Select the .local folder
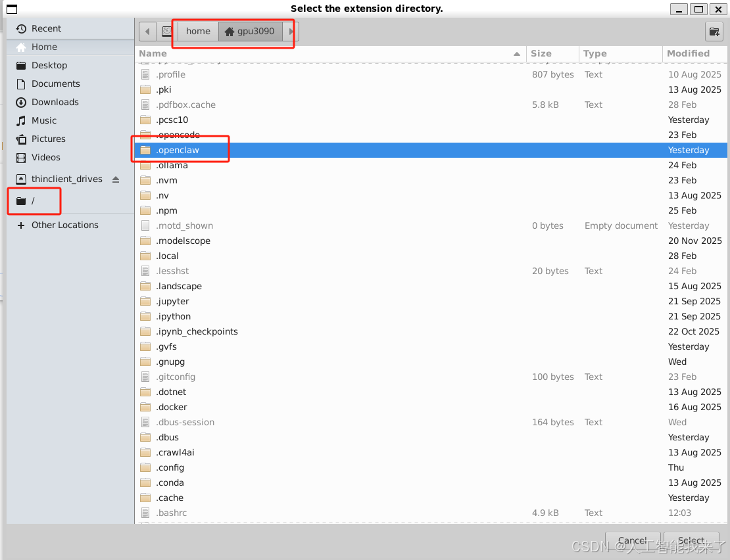 click(431, 256)
